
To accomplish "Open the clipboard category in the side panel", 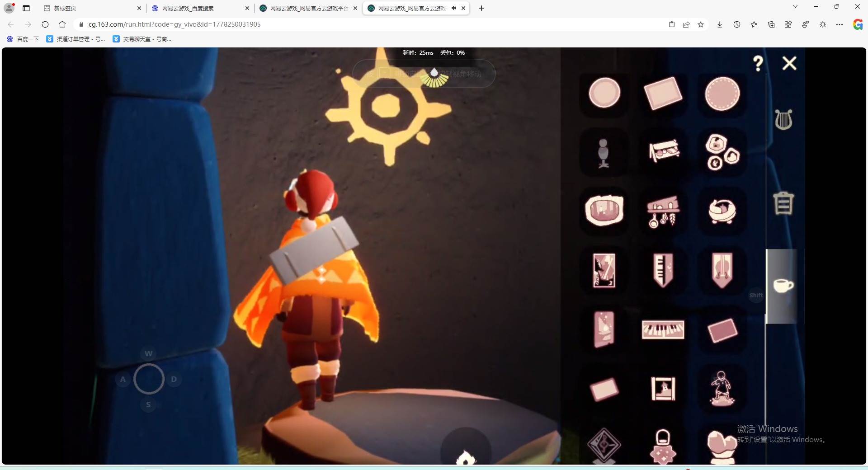I will tap(783, 203).
